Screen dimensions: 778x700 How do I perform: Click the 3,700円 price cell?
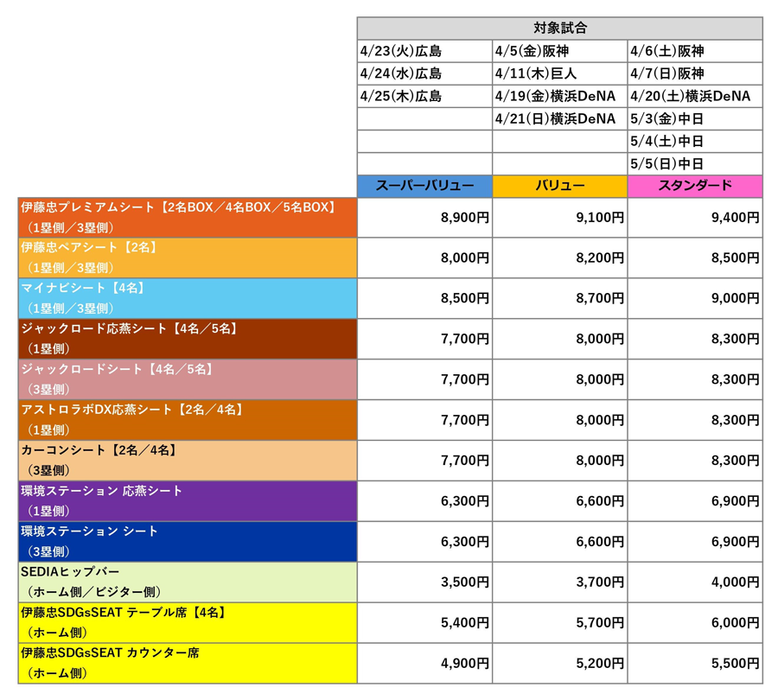point(559,582)
